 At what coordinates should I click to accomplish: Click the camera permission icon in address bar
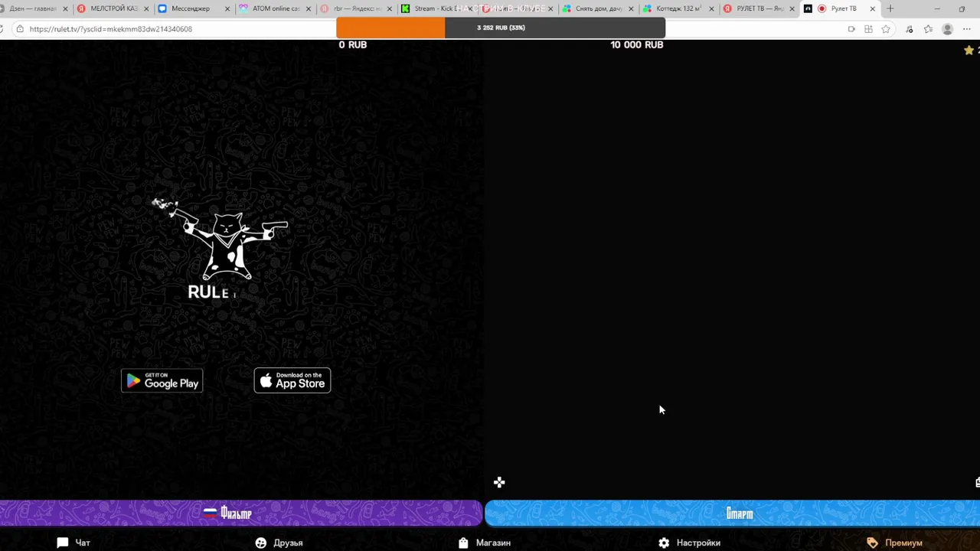[851, 29]
